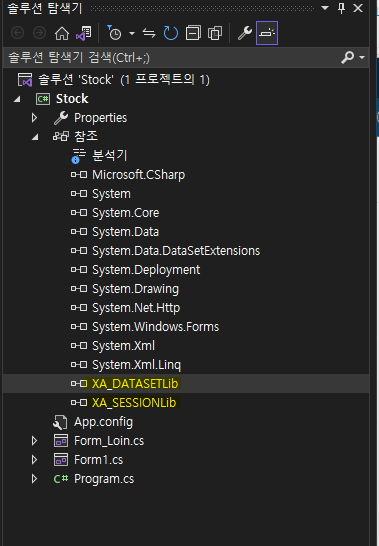Expand the Form1.cs node
The height and width of the screenshot is (546, 379).
[34, 460]
